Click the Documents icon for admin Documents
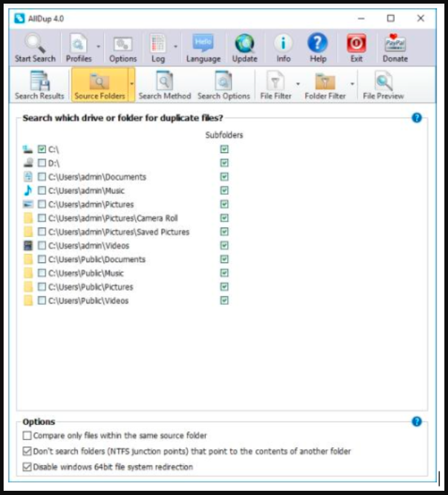The image size is (448, 495). 28,177
